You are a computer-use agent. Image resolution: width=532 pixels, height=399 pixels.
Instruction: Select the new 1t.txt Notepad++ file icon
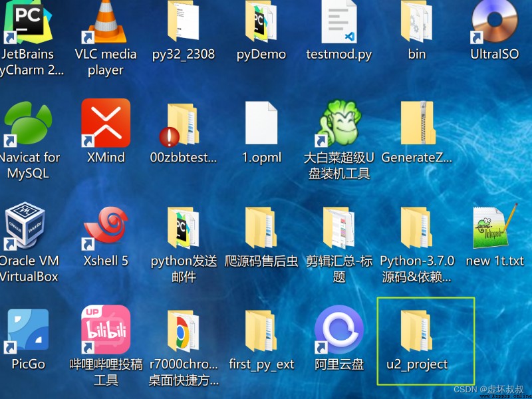pos(495,226)
